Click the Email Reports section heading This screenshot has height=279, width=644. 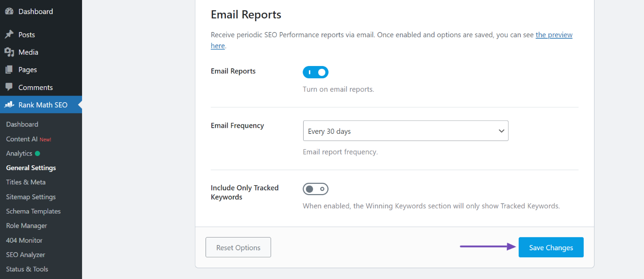point(246,15)
